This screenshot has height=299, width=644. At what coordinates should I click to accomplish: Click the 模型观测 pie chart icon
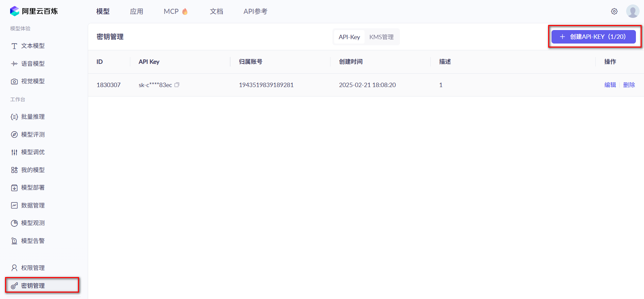click(14, 223)
